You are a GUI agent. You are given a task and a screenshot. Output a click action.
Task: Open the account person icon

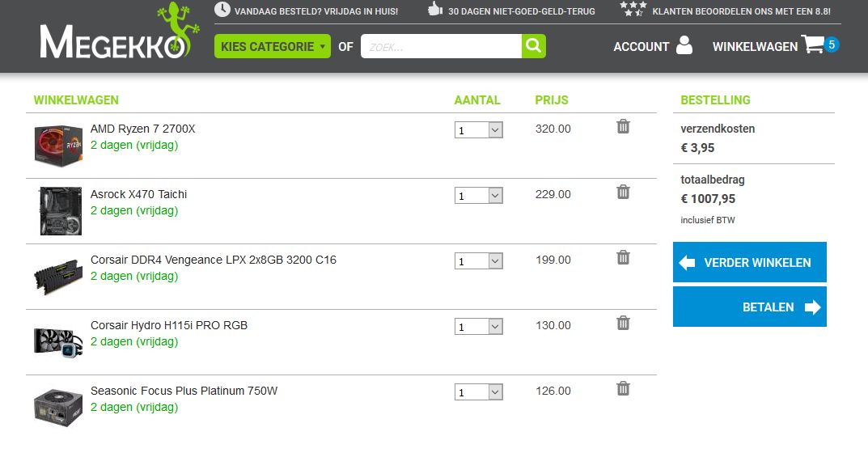coord(684,45)
